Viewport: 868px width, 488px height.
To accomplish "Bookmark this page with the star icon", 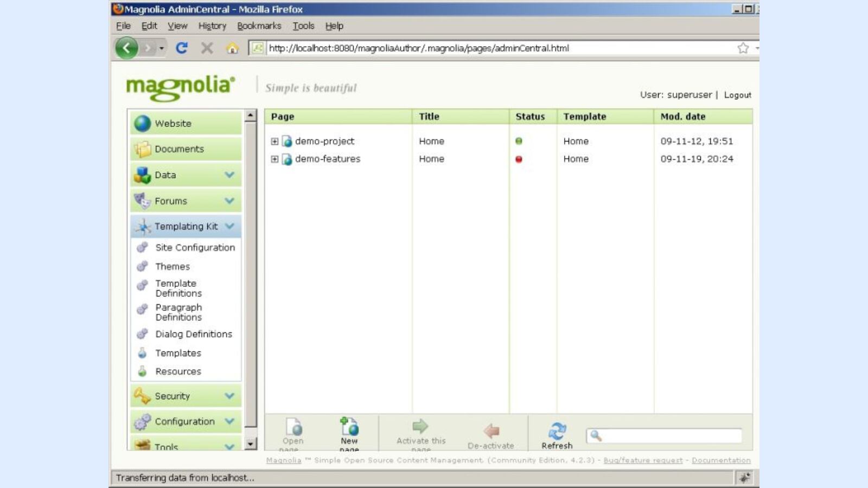I will (743, 48).
